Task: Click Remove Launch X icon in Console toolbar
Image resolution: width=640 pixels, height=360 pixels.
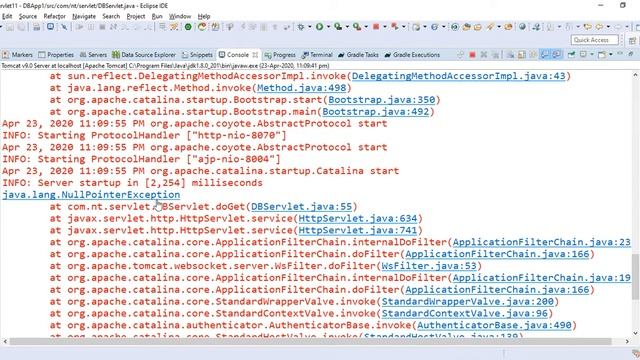Action: pyautogui.click(x=484, y=55)
